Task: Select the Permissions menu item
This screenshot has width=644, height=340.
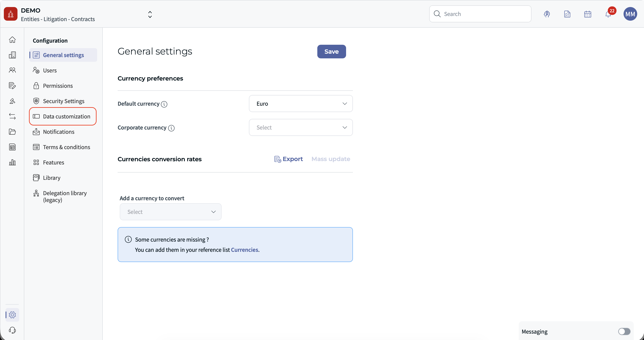Action: coord(58,86)
